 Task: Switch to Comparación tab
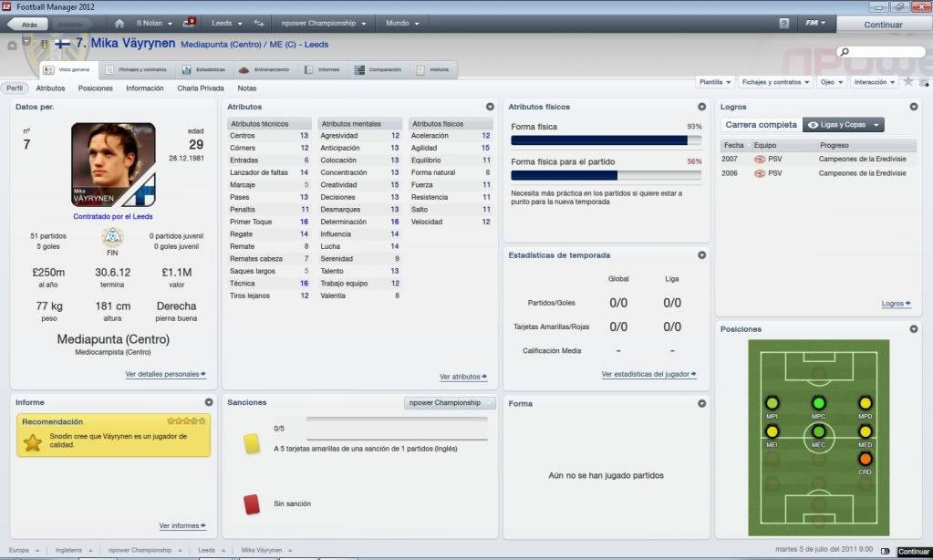378,69
